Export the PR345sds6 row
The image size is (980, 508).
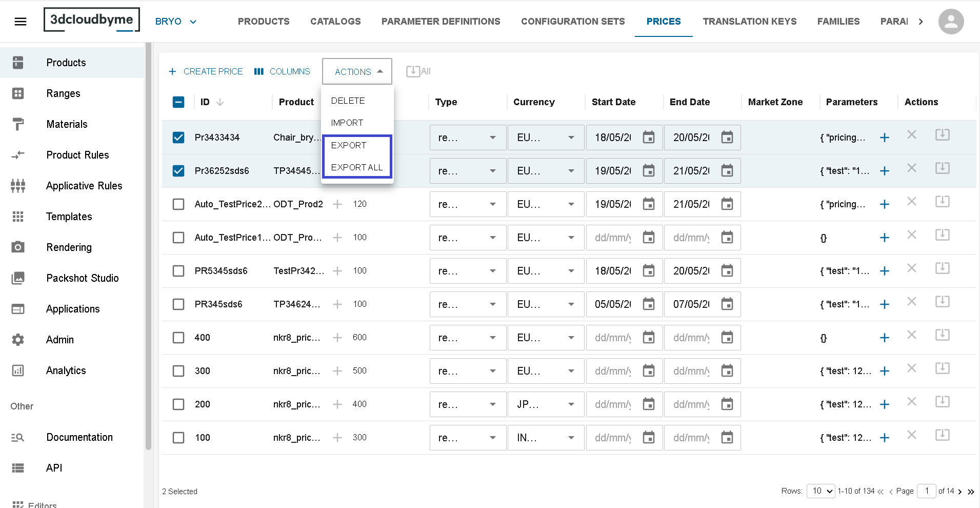click(943, 301)
